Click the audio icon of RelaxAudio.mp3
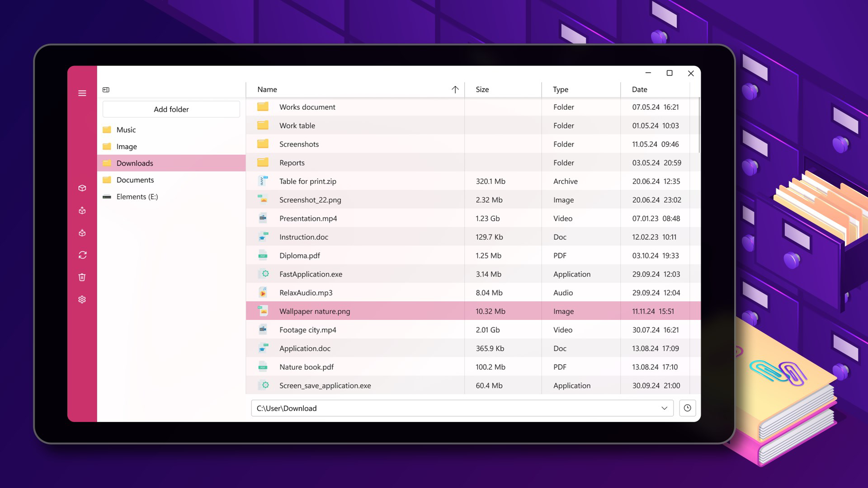This screenshot has height=488, width=868. (263, 292)
